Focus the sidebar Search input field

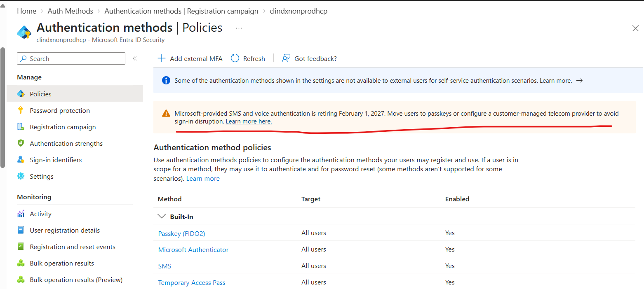[x=71, y=58]
